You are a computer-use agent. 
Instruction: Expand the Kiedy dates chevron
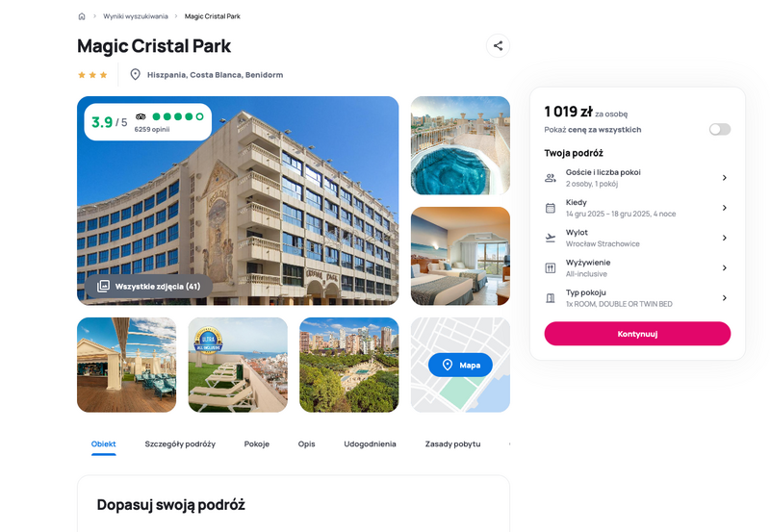click(x=725, y=208)
